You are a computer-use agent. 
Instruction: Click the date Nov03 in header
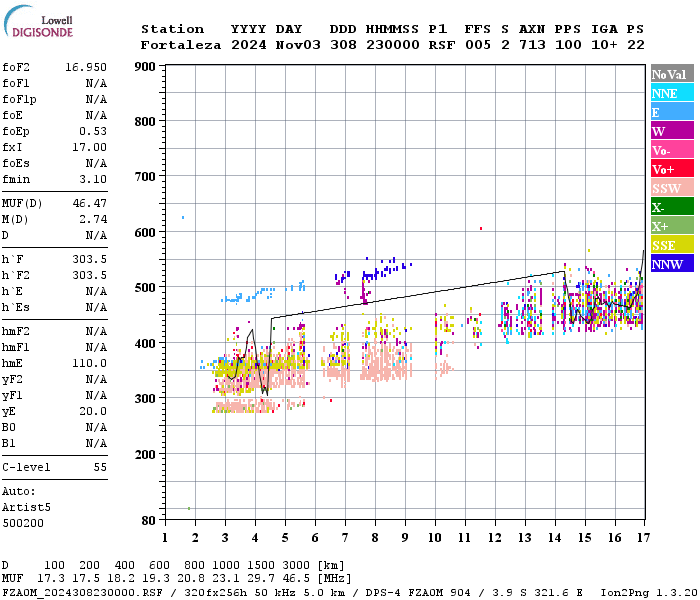(298, 45)
